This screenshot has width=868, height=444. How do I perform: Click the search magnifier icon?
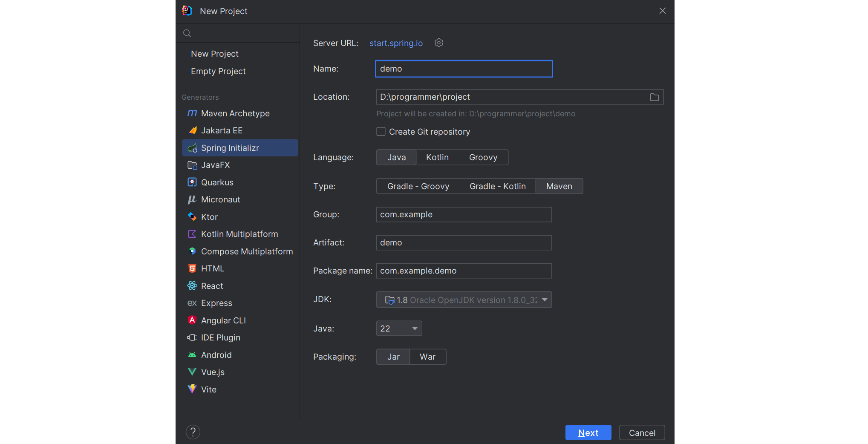pyautogui.click(x=187, y=33)
